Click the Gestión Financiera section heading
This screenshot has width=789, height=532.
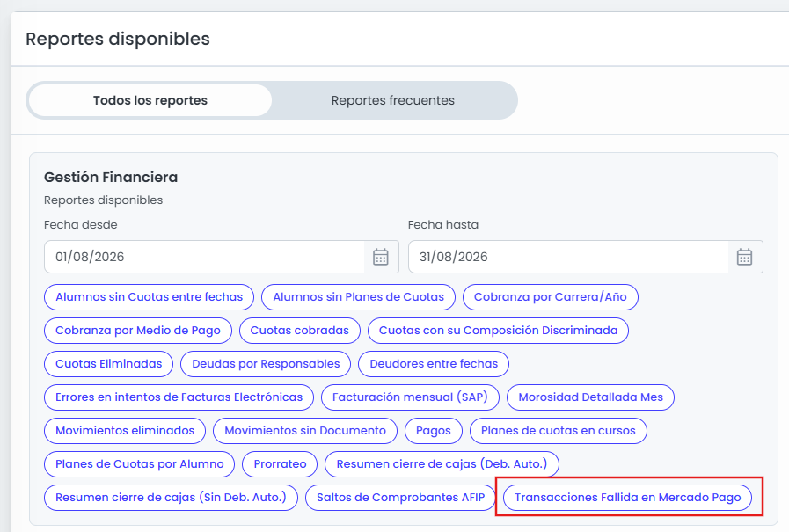tap(111, 178)
